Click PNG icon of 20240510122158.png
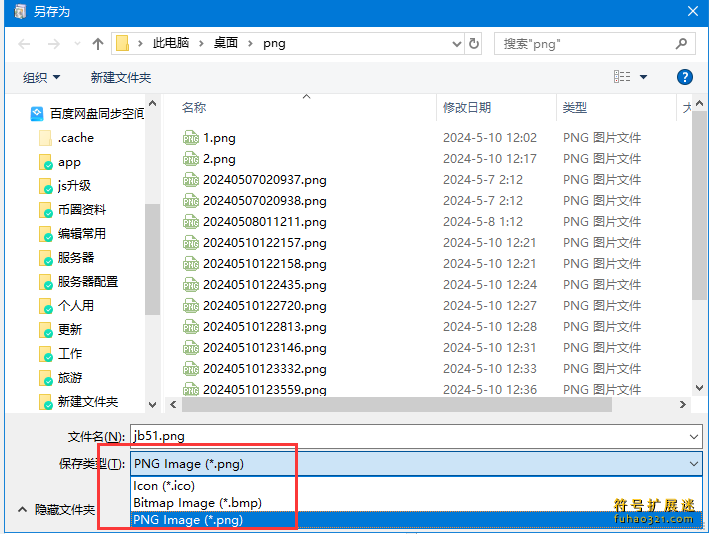This screenshot has width=709, height=534. pos(191,264)
